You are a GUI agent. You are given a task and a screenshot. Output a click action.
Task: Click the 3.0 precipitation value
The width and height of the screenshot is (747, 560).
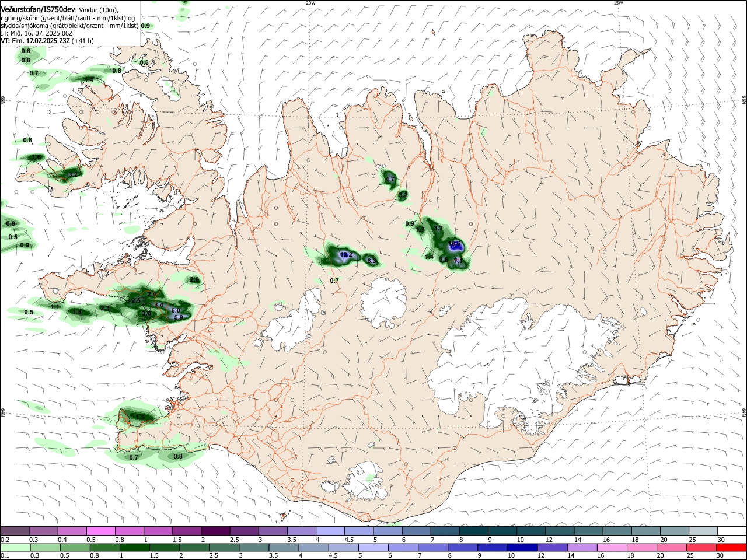point(146,314)
